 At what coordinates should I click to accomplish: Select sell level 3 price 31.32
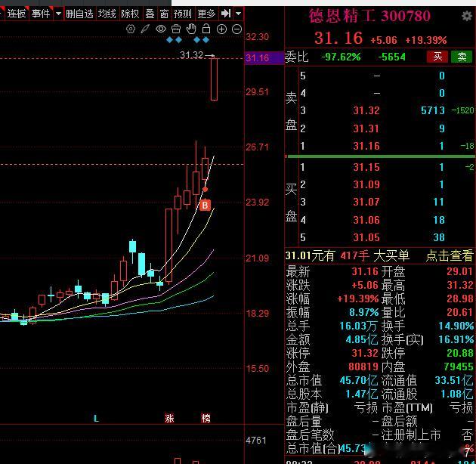366,110
